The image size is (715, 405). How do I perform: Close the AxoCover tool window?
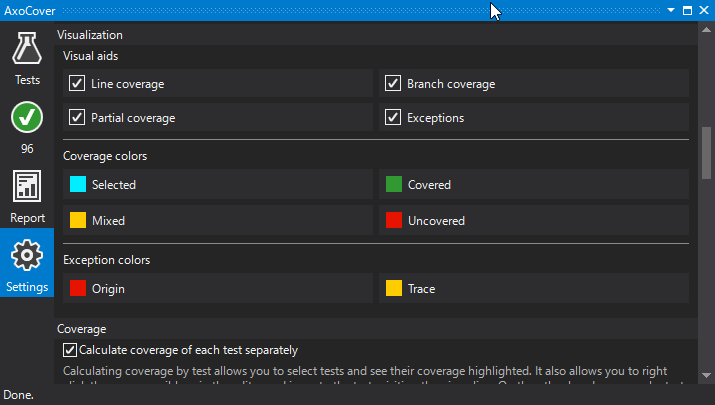coord(704,10)
